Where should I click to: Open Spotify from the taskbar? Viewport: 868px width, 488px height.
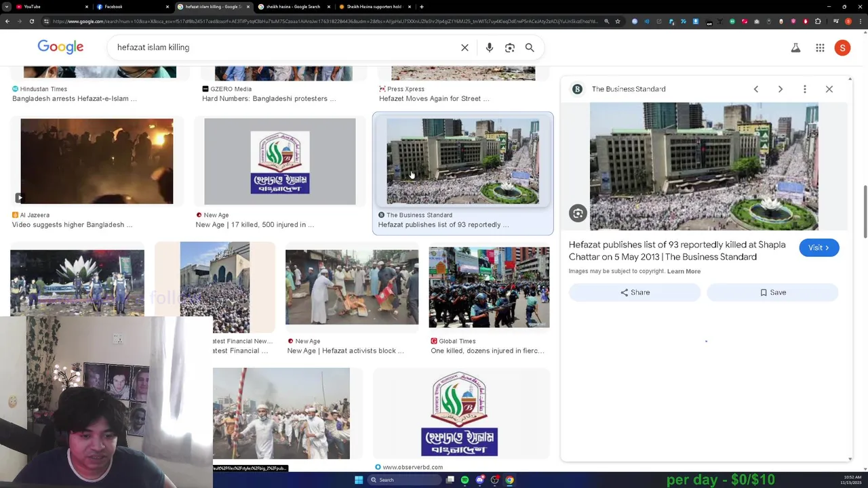[x=465, y=480]
